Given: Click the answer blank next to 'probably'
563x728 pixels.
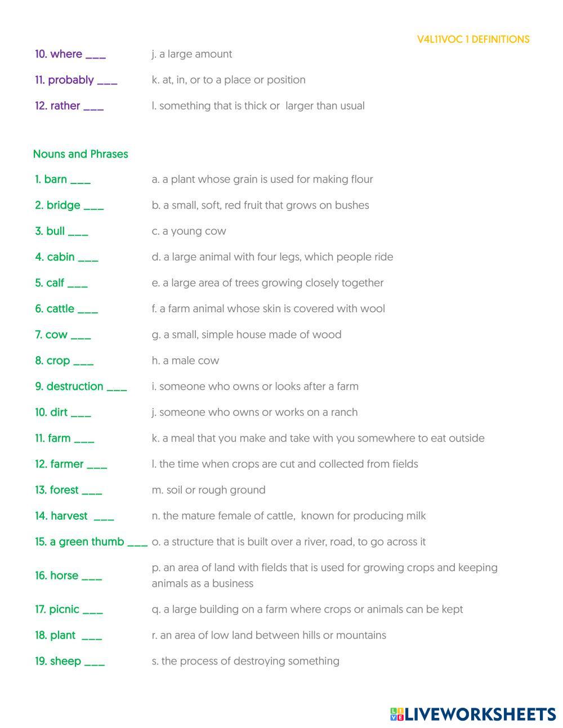Looking at the screenshot, I should [x=107, y=80].
